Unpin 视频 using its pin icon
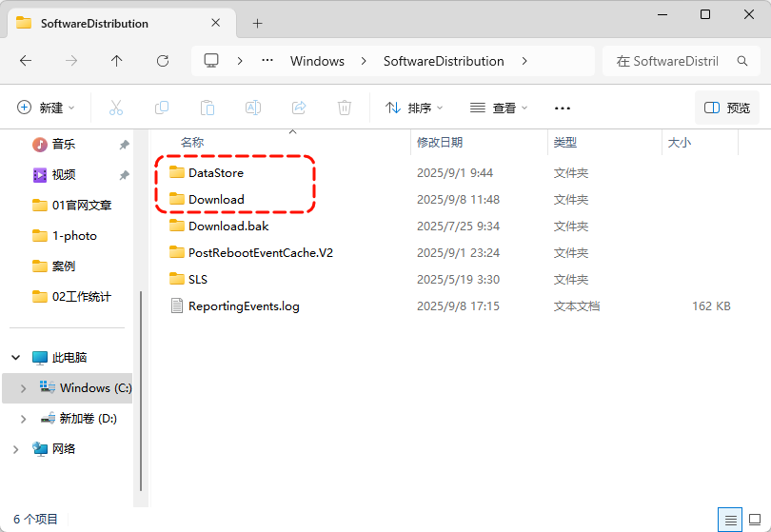The width and height of the screenshot is (771, 532). (x=125, y=175)
